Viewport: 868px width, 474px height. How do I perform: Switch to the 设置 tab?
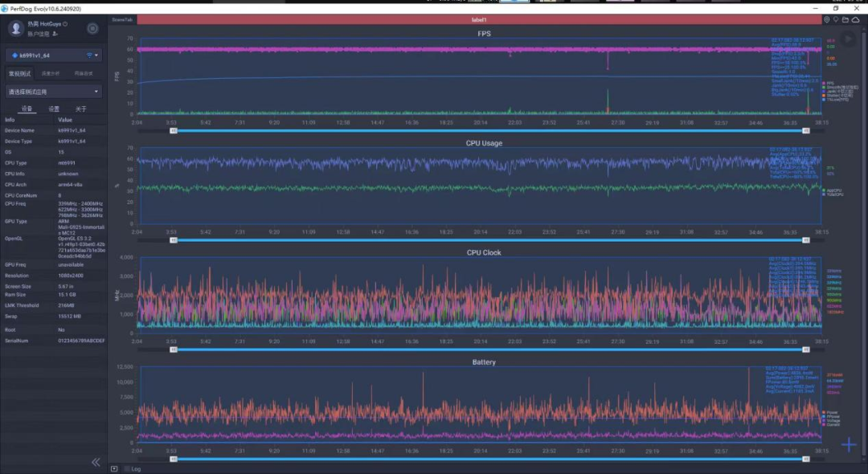(54, 108)
